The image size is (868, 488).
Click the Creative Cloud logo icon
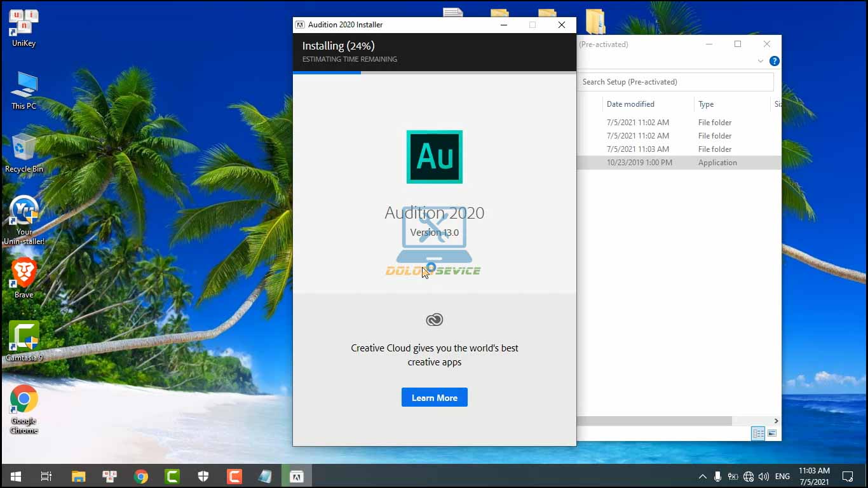434,320
